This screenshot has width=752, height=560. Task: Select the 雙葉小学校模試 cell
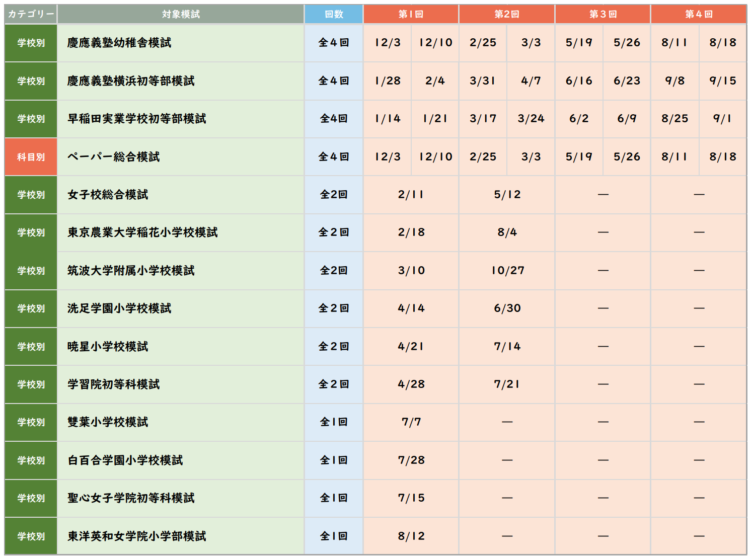[181, 422]
